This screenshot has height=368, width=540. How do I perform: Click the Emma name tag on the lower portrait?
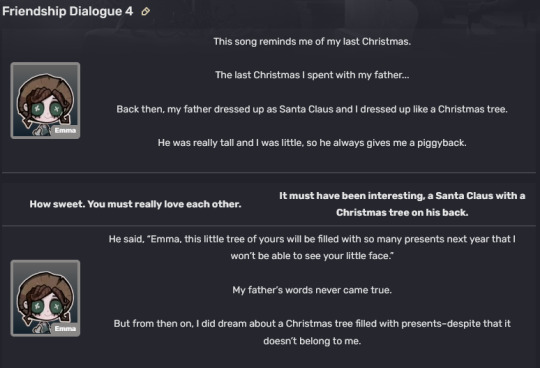[x=65, y=328]
